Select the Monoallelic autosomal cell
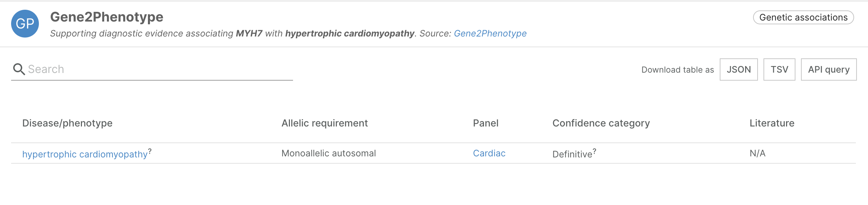868x205 pixels. tap(328, 153)
